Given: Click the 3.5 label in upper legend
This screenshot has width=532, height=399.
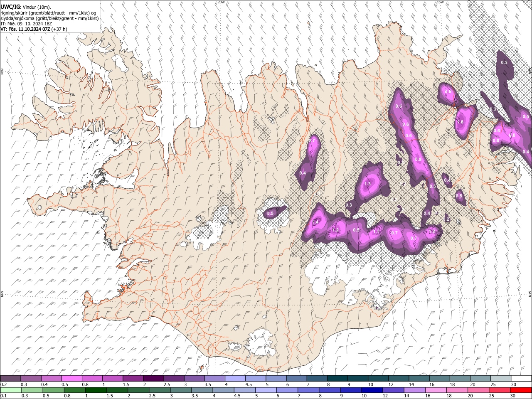Looking at the screenshot, I should click(208, 384).
